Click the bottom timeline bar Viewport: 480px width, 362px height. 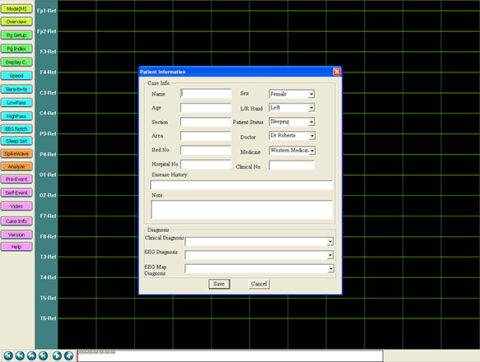click(230, 355)
